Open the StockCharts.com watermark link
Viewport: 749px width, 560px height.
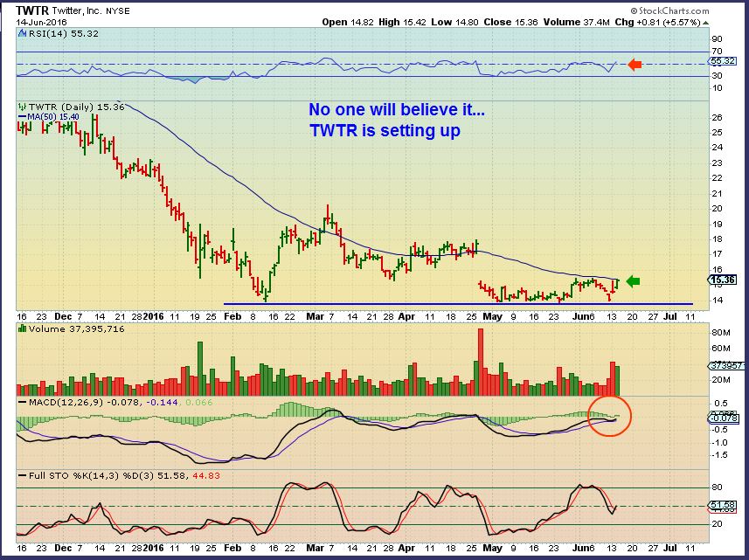point(669,10)
